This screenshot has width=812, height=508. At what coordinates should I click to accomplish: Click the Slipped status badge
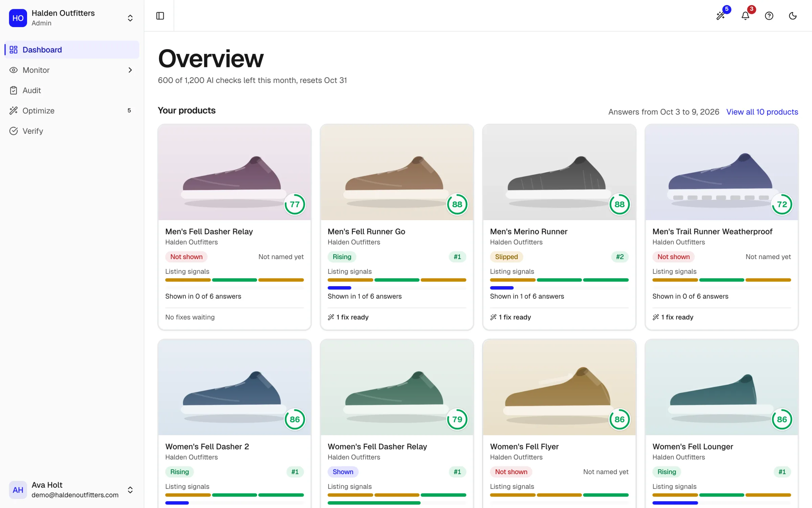(506, 257)
